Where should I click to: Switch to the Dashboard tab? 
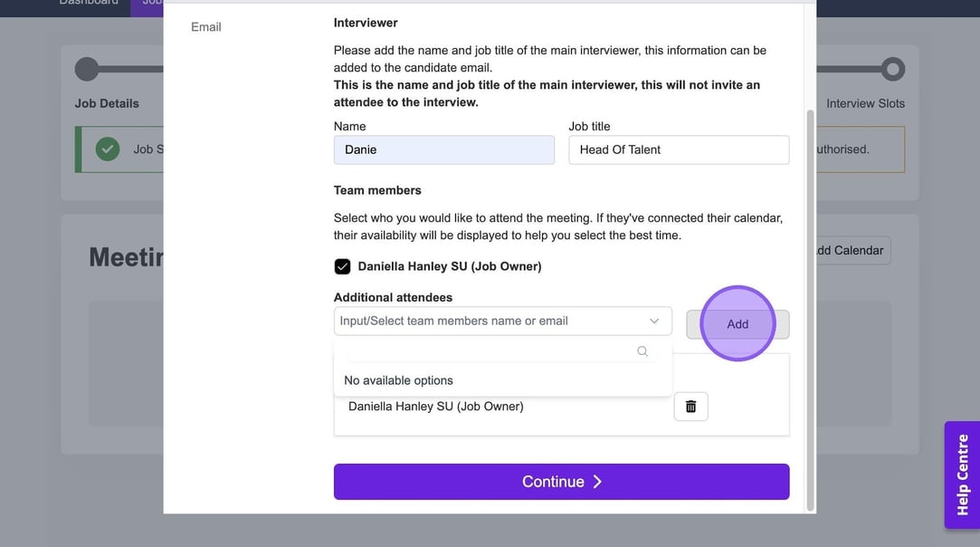click(x=89, y=3)
